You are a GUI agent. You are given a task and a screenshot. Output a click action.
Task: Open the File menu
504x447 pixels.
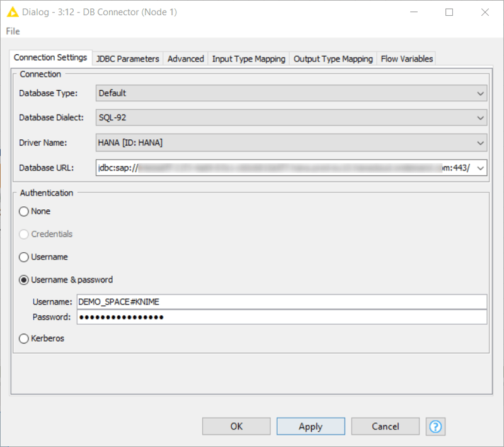click(x=13, y=31)
